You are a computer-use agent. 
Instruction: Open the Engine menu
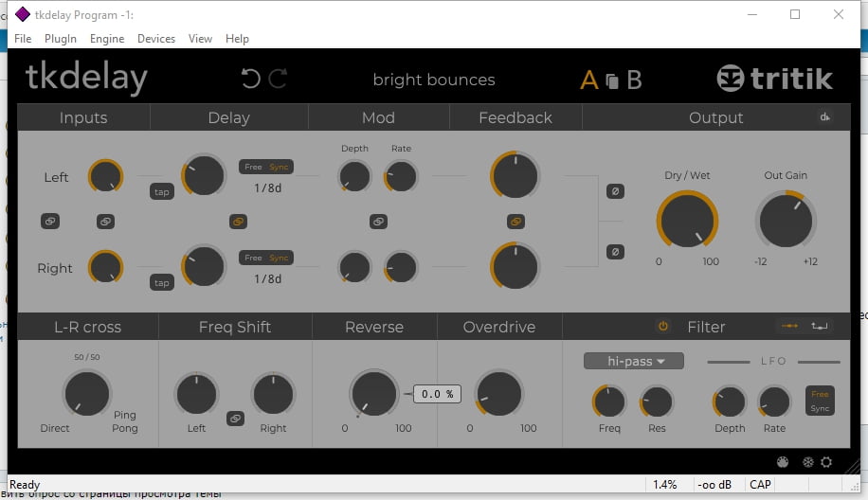pyautogui.click(x=107, y=39)
